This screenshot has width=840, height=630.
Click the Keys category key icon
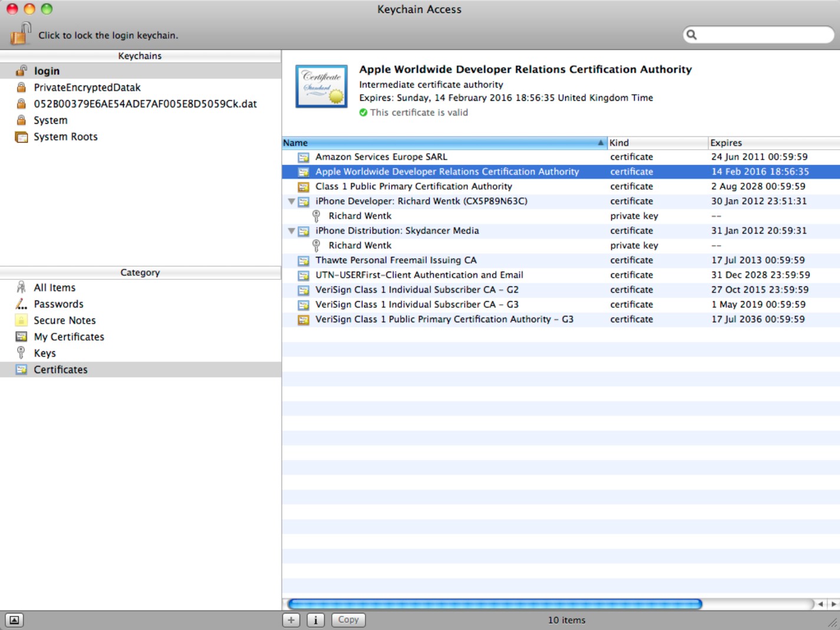(21, 353)
